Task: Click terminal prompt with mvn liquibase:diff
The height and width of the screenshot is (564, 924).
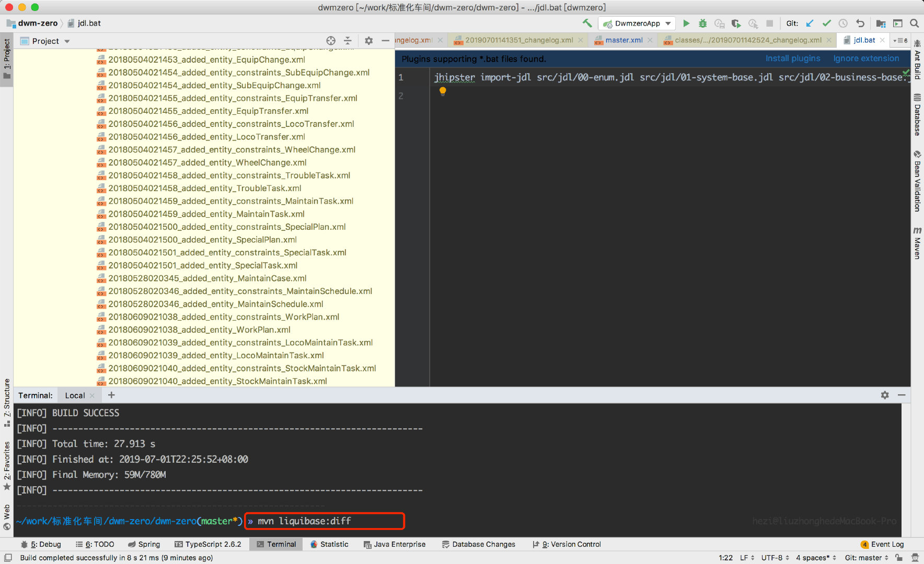Action: point(324,521)
